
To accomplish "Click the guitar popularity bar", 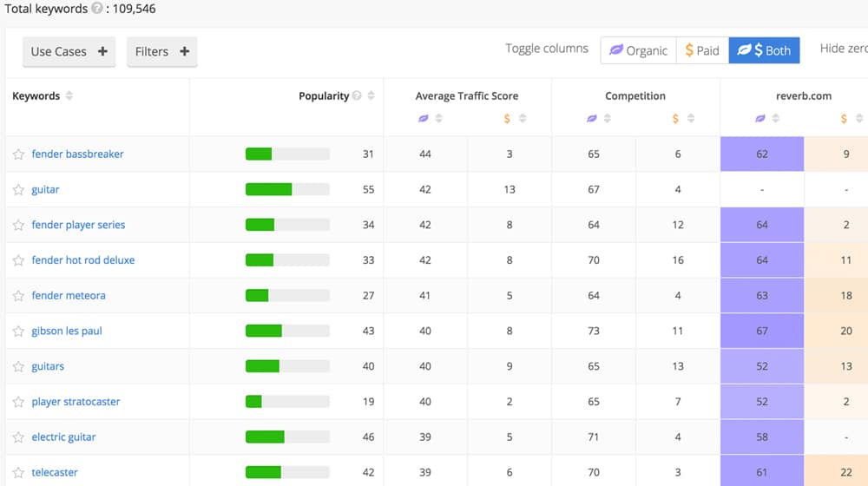I will (287, 189).
